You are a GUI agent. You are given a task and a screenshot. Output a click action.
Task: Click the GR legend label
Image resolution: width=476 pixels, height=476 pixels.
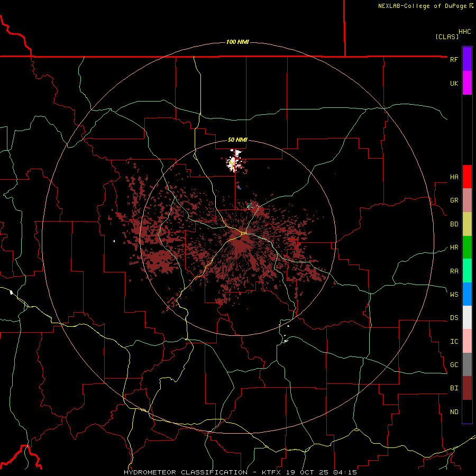454,200
